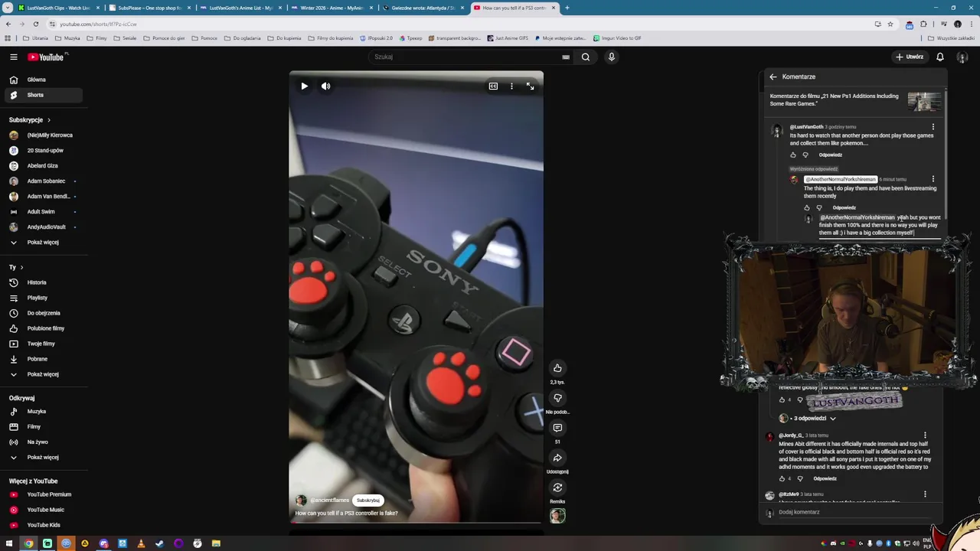Open Polubione filmy in the sidebar
Screen dimensions: 980x551
pyautogui.click(x=44, y=328)
